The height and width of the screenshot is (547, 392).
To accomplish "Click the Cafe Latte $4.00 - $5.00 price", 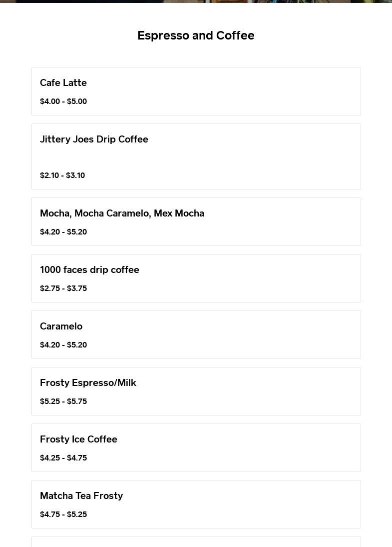I will (63, 101).
